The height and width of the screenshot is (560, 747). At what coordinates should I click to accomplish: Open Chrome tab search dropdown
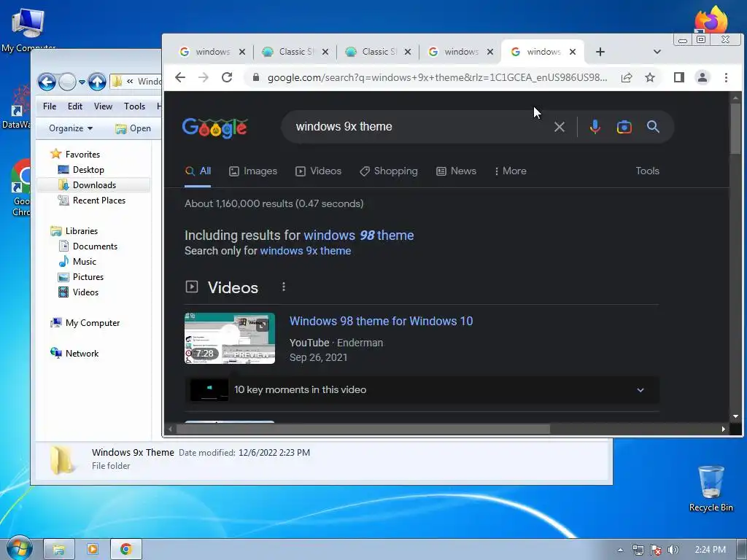pyautogui.click(x=657, y=52)
